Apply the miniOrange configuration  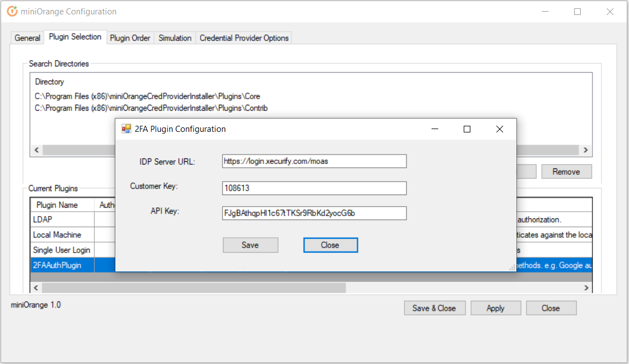coord(495,308)
